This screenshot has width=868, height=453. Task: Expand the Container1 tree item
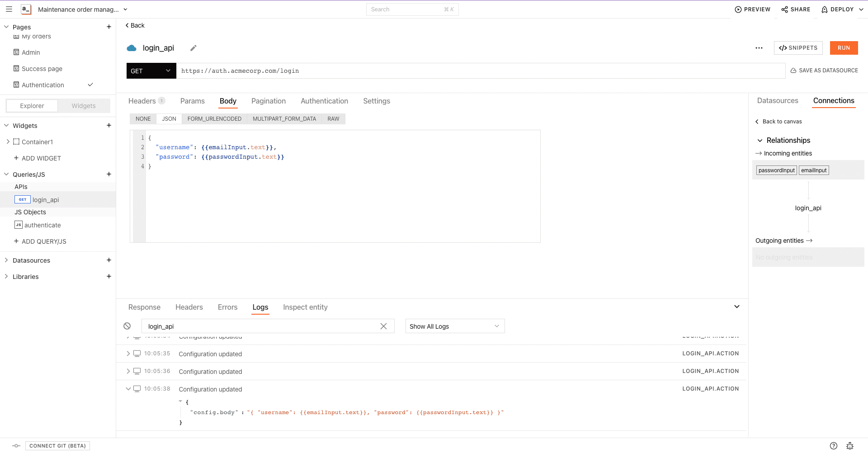(8, 142)
